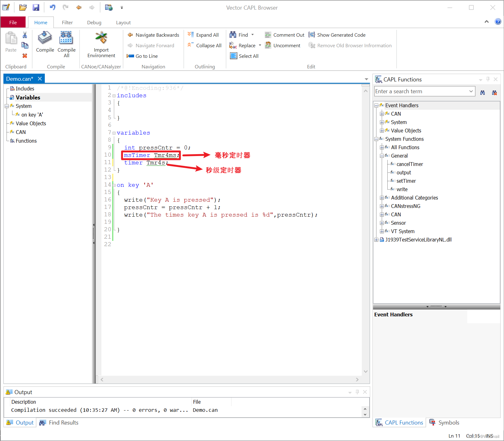Expand the Value Objects node under Event Handlers
Screen dimensions: 504x441
tap(382, 131)
